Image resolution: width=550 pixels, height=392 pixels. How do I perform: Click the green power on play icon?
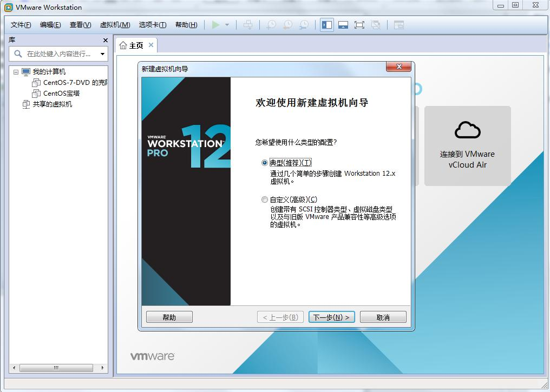click(x=215, y=24)
